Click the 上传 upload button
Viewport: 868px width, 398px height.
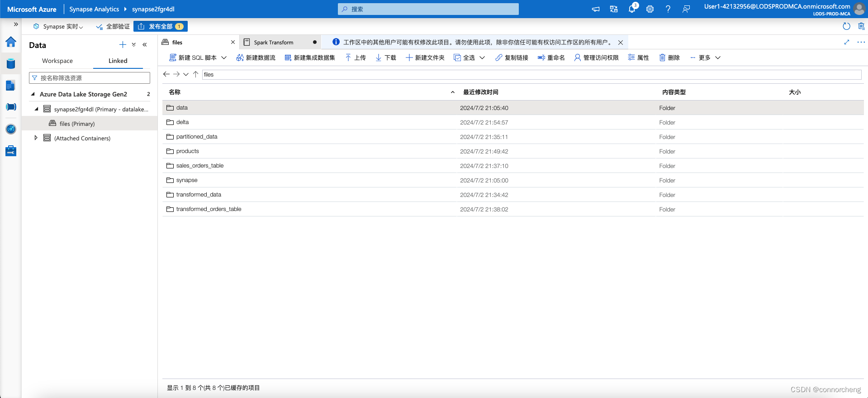coord(356,58)
